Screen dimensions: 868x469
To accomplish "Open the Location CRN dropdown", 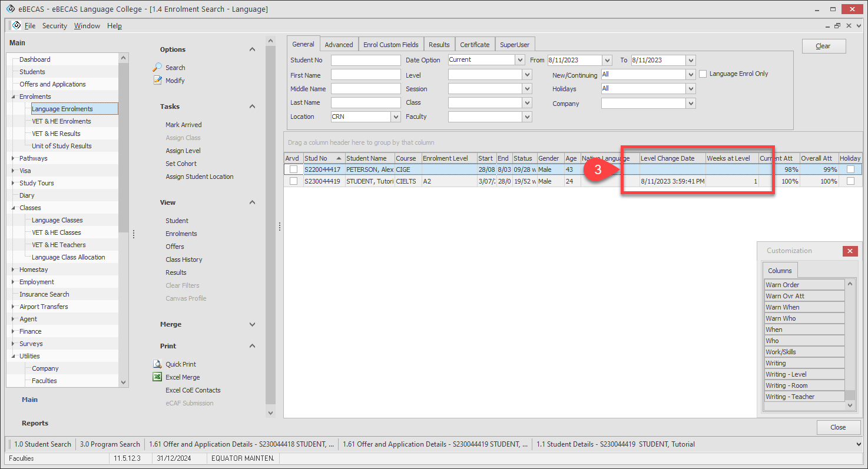I will 396,117.
